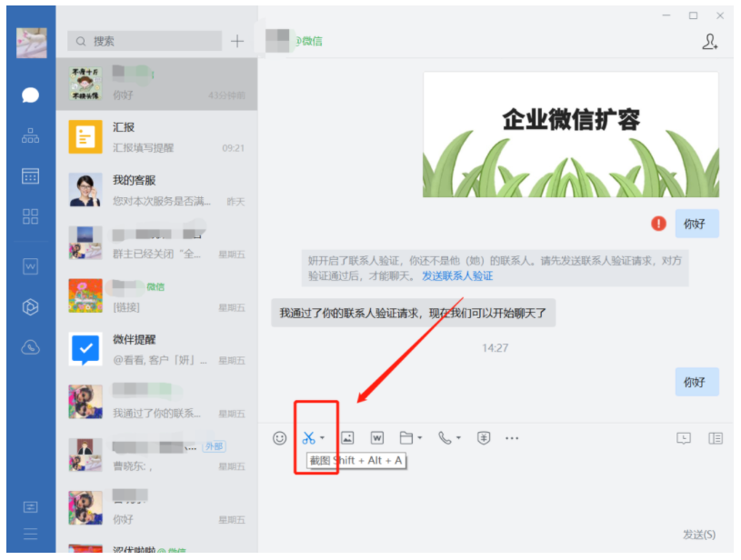
Task: Click the document W icon in chat toolbar
Action: coord(377,438)
